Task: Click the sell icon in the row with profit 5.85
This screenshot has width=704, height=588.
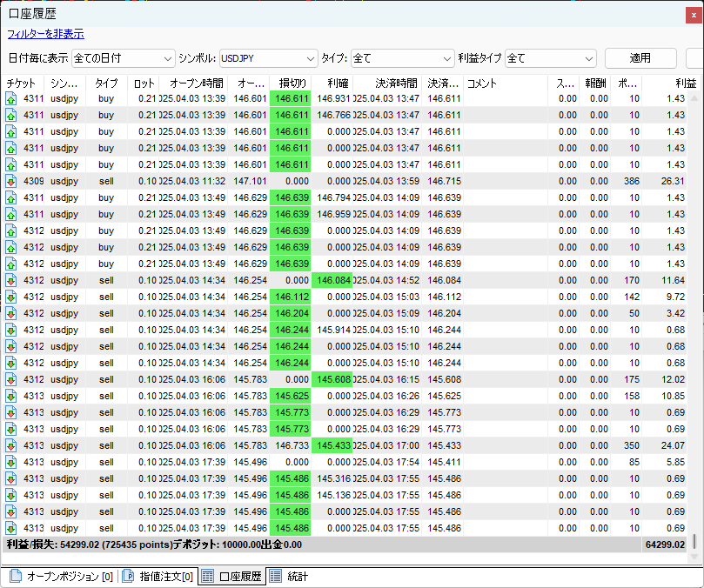Action: (11, 463)
